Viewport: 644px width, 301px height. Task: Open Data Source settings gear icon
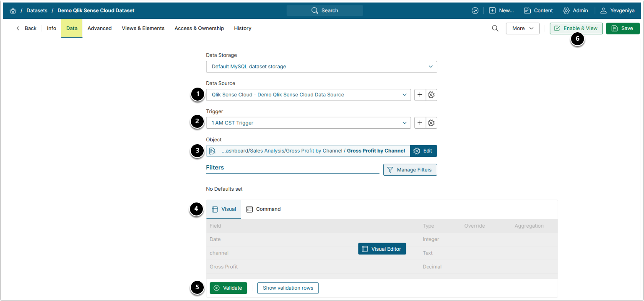(x=431, y=95)
